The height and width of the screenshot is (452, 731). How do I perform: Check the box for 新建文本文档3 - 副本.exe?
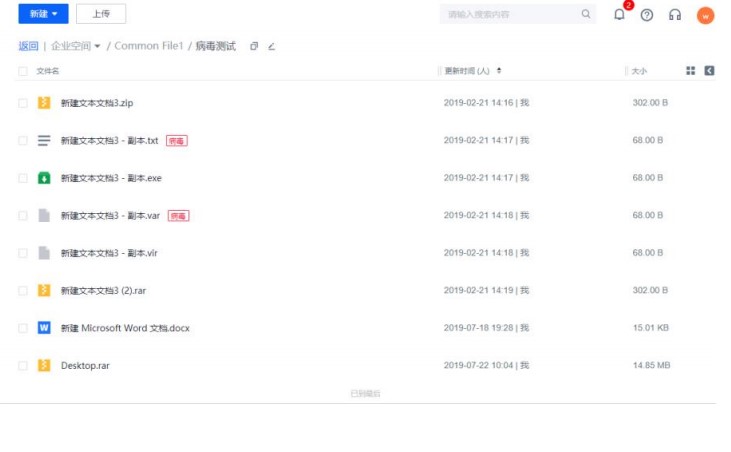pyautogui.click(x=23, y=178)
